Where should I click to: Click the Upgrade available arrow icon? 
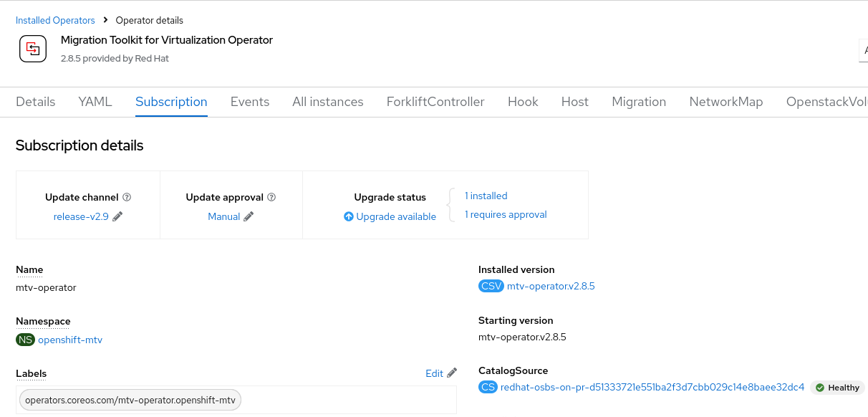coord(349,216)
